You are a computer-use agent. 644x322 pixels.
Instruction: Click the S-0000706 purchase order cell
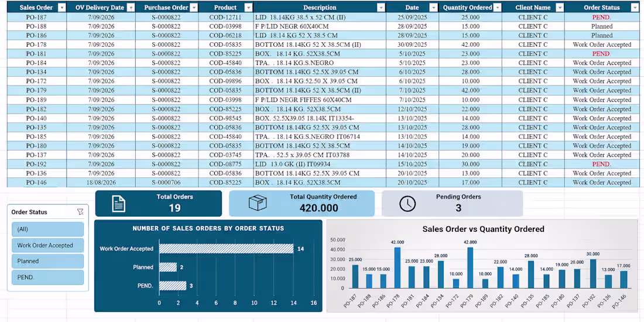coord(166,182)
